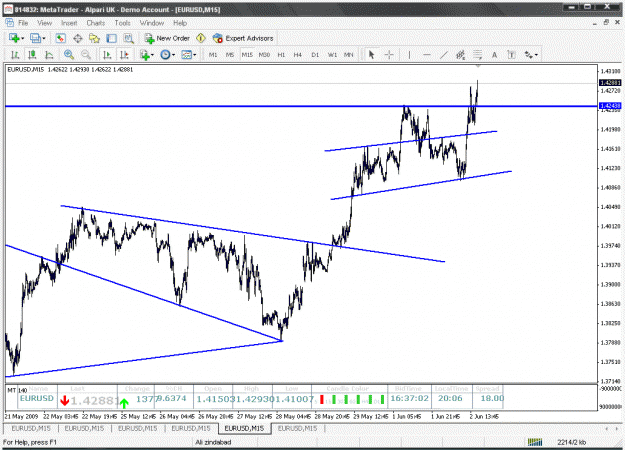Launch MetaEditor via yellow diamond icon
625x450 pixels.
200,38
